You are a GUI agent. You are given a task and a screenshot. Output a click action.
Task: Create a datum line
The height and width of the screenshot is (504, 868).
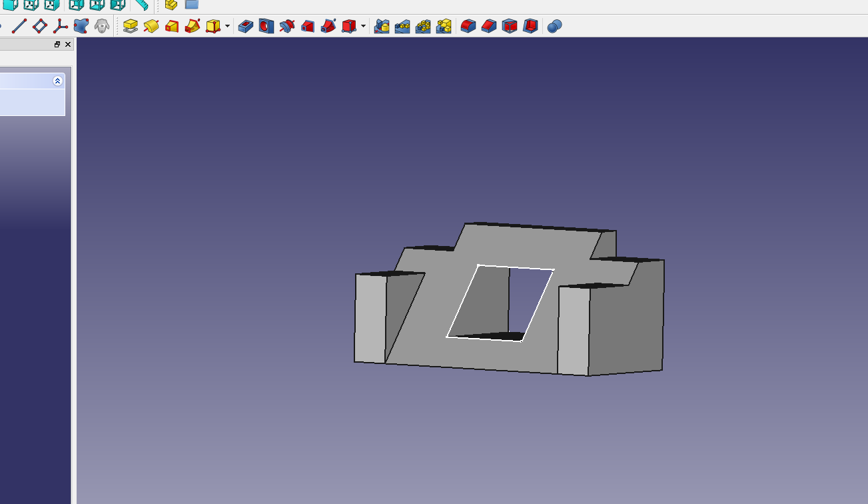(19, 27)
